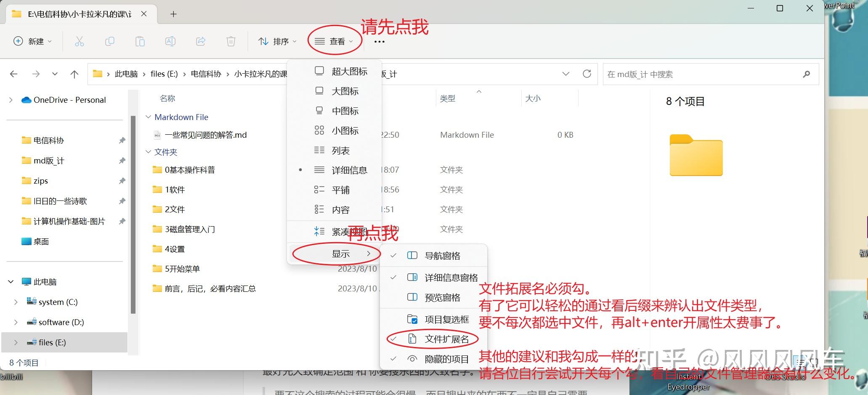
Task: Open files (E:) from the breadcrumb
Action: pyautogui.click(x=164, y=73)
